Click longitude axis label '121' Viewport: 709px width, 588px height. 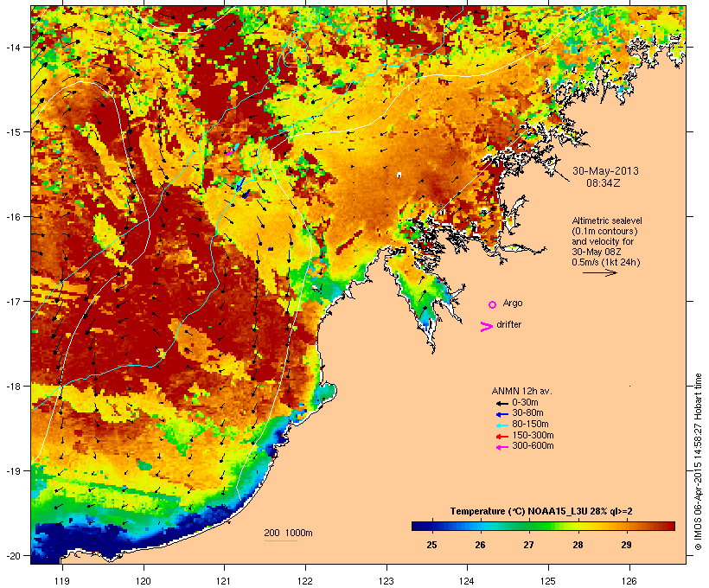click(224, 581)
